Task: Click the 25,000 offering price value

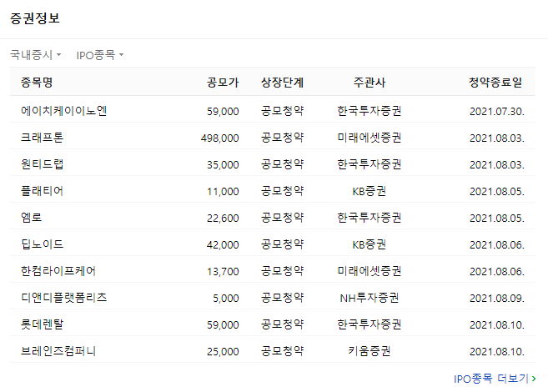Action: [223, 351]
